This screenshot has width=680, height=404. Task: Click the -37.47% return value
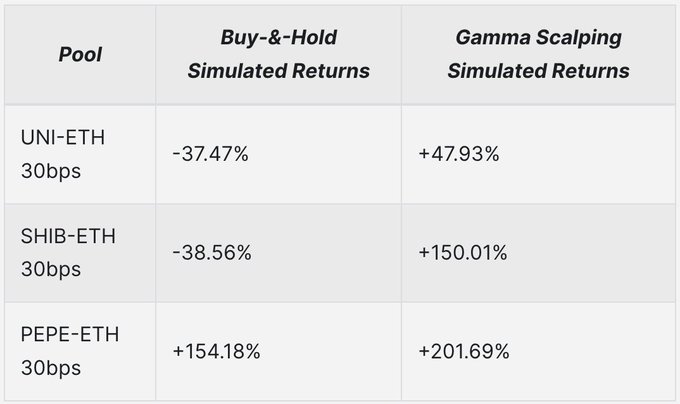(x=212, y=154)
